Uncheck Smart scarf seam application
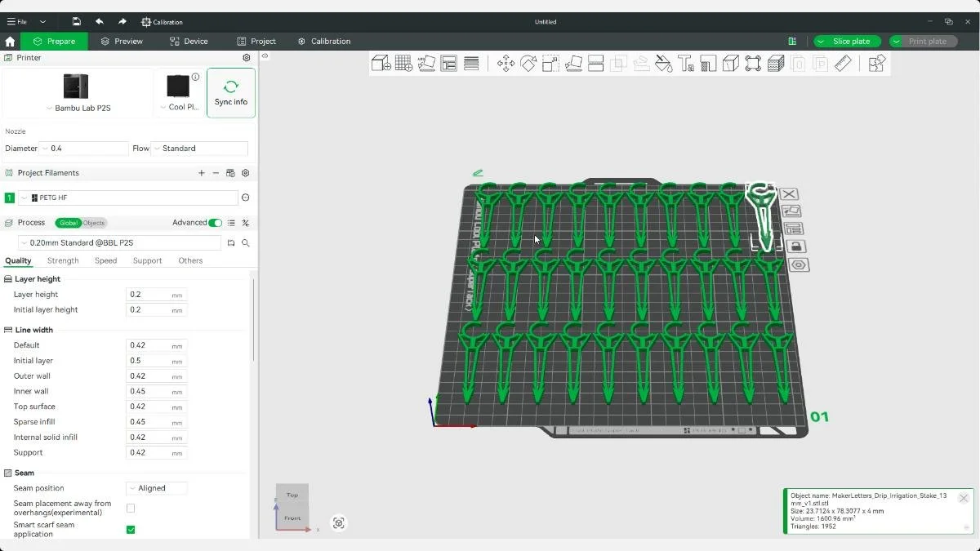The height and width of the screenshot is (551, 980). (x=131, y=530)
